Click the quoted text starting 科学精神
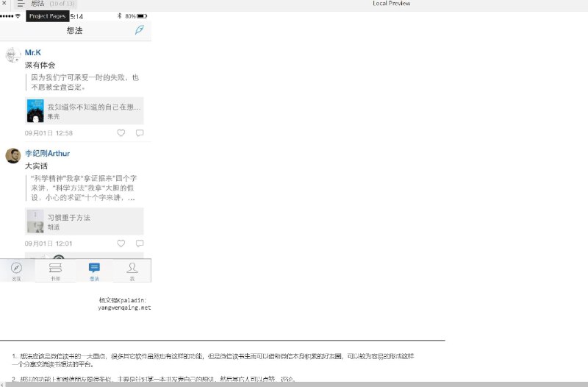 click(x=84, y=188)
